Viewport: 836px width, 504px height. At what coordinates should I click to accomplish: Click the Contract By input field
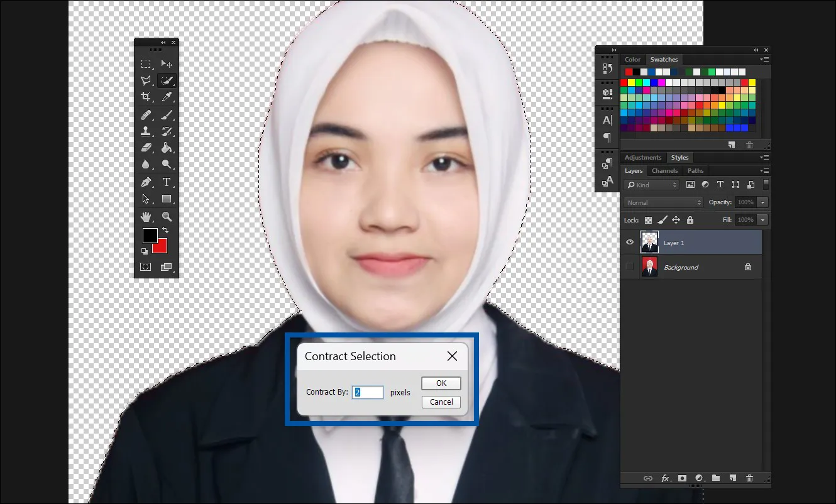(x=367, y=392)
